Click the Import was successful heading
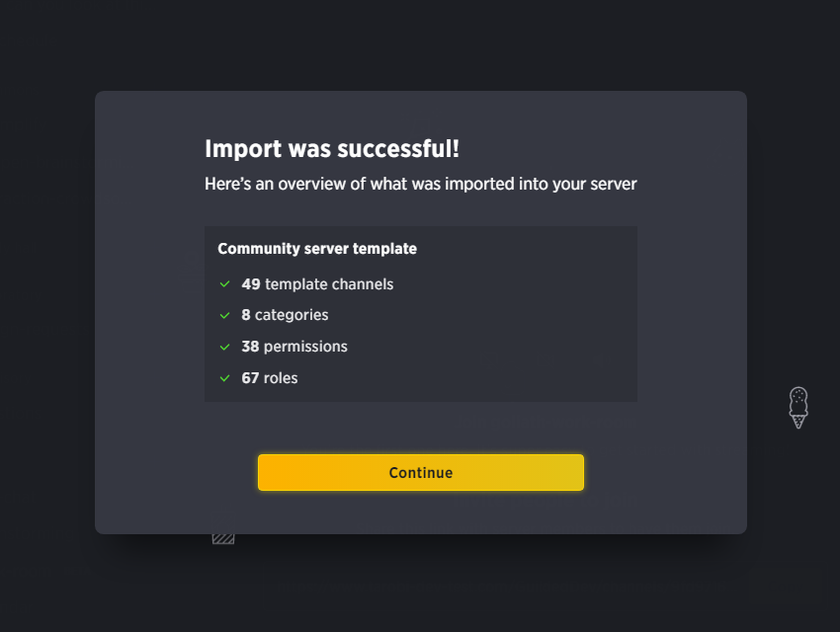840x632 pixels. (x=332, y=149)
